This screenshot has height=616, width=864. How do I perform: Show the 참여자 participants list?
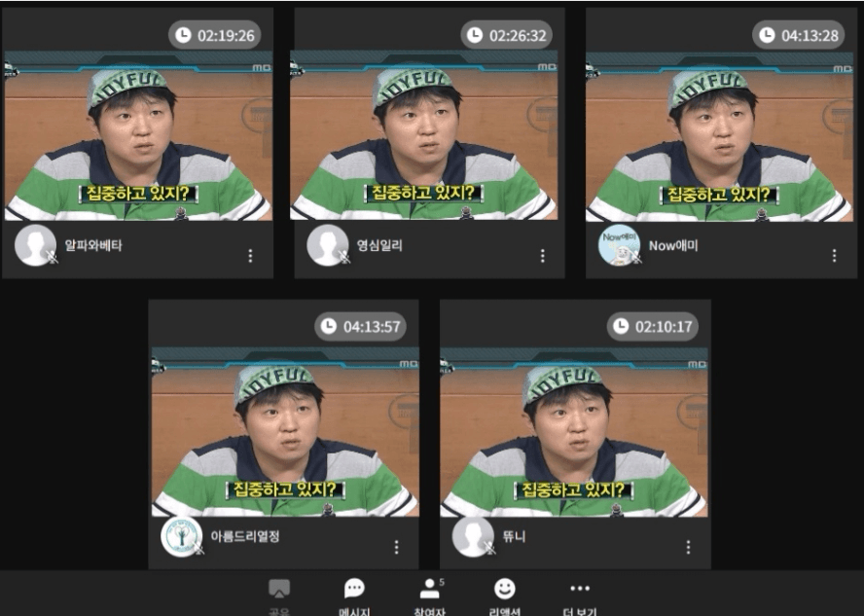coord(430,589)
